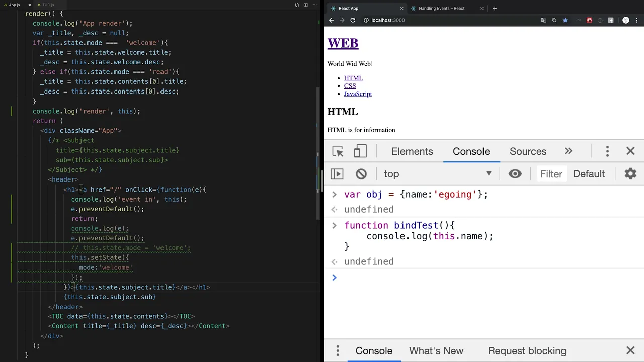Click the console Filter field

pos(551,174)
